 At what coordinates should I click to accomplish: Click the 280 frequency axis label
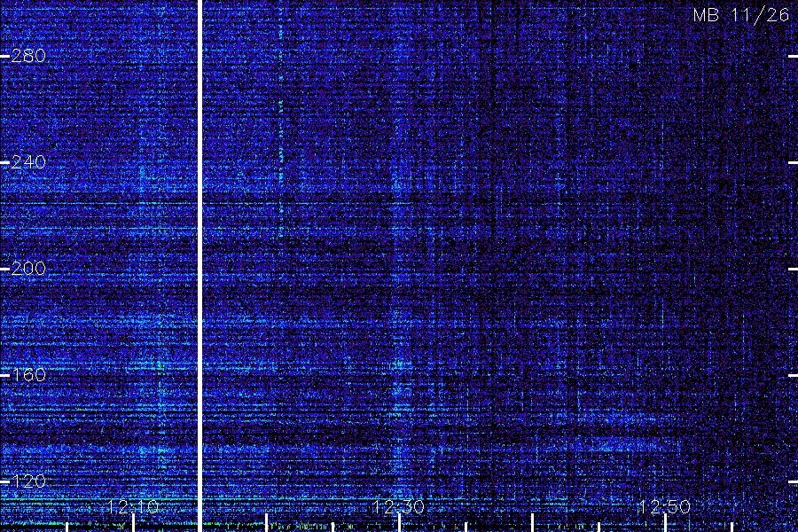point(28,56)
